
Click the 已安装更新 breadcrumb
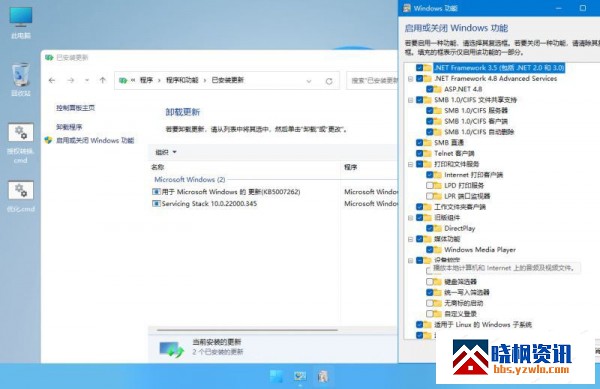[228, 80]
